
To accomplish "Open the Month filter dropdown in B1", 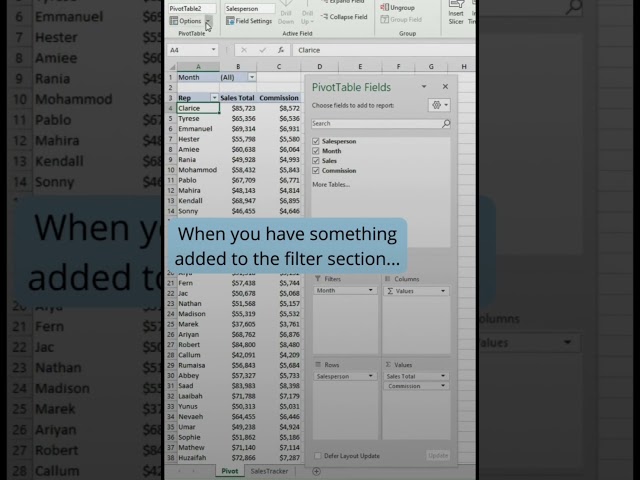I will [x=252, y=77].
